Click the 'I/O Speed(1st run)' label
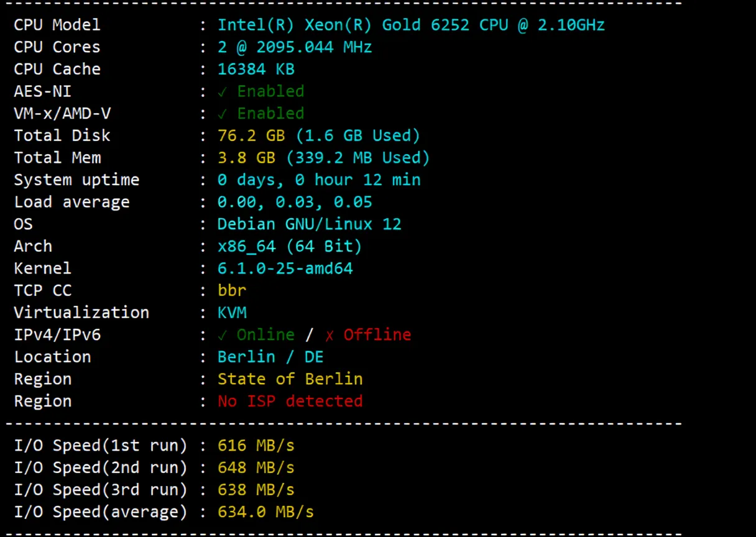The width and height of the screenshot is (756, 537). click(101, 446)
